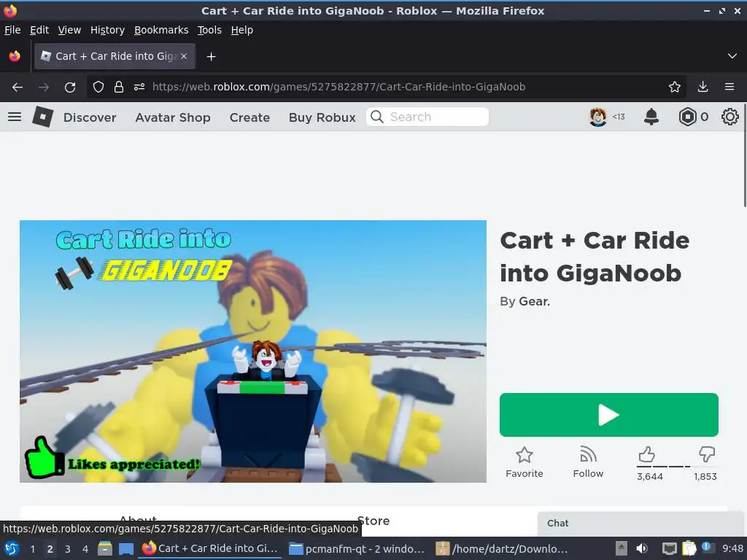The width and height of the screenshot is (747, 560).
Task: Open file manager launcher in taskbar
Action: (x=105, y=548)
